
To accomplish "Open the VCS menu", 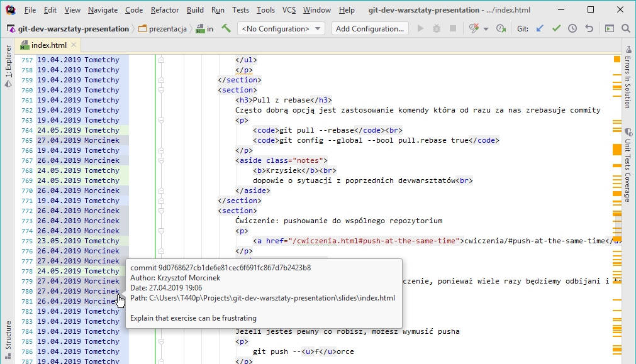I will tap(289, 10).
